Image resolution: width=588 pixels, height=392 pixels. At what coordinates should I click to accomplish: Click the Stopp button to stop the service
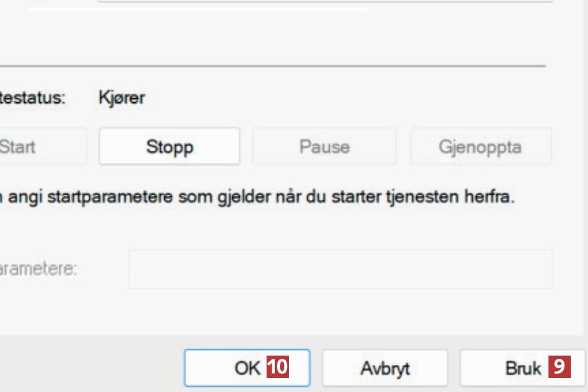pyautogui.click(x=169, y=147)
